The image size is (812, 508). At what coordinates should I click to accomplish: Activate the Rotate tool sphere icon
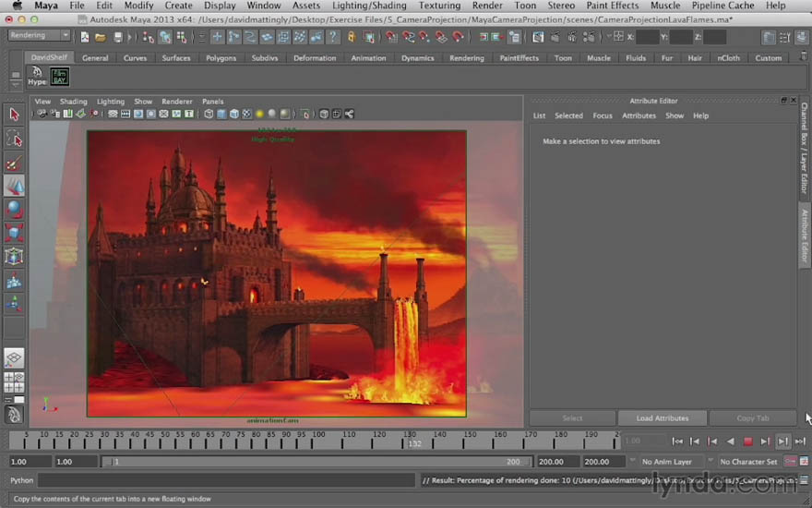(x=14, y=210)
